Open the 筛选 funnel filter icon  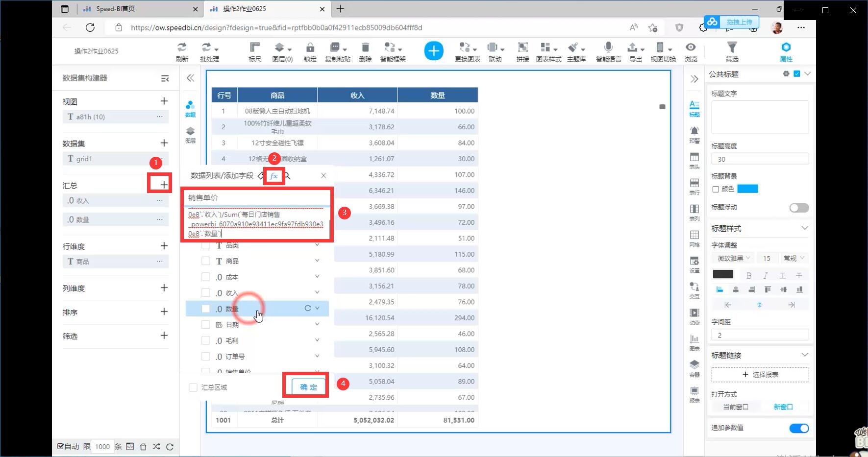[x=732, y=48]
